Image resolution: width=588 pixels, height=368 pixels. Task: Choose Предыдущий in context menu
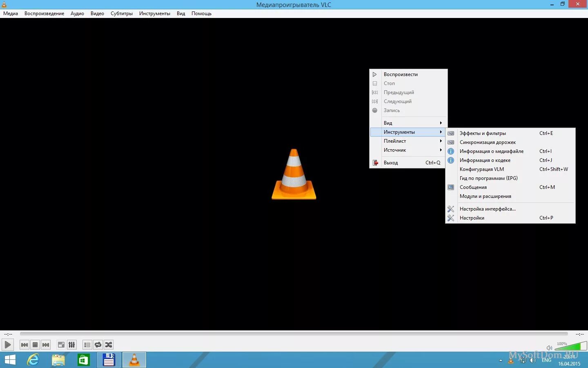[408, 92]
